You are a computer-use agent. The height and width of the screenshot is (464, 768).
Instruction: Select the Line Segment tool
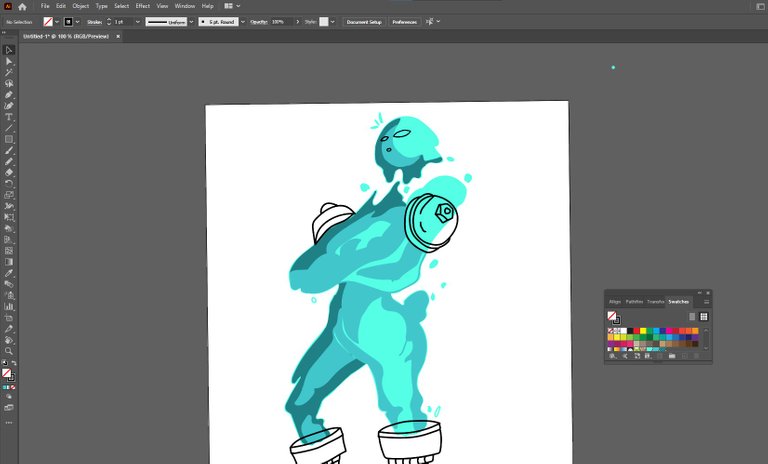tap(9, 128)
